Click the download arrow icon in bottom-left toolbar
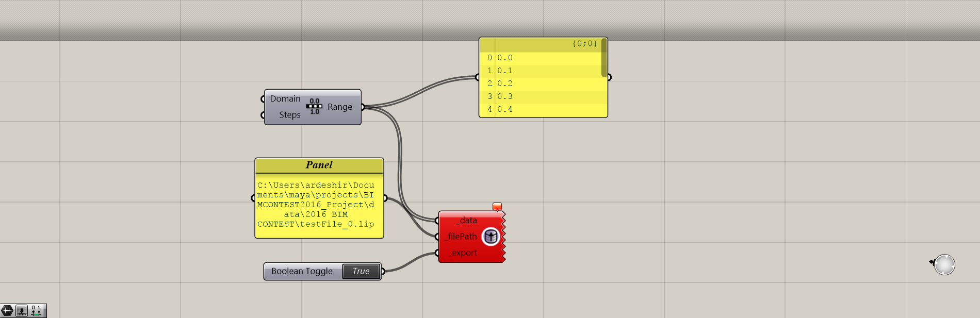The width and height of the screenshot is (980, 318). tap(22, 311)
